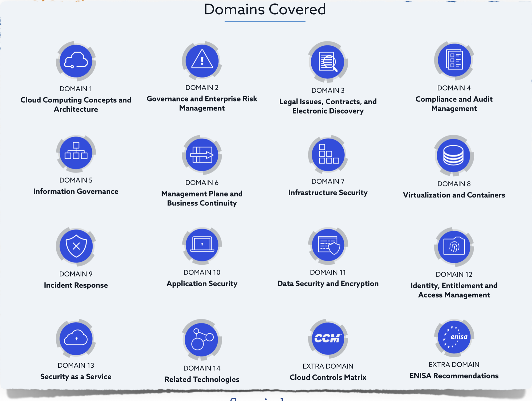Select the "Related Technologies" title
The image size is (532, 401).
(x=202, y=379)
